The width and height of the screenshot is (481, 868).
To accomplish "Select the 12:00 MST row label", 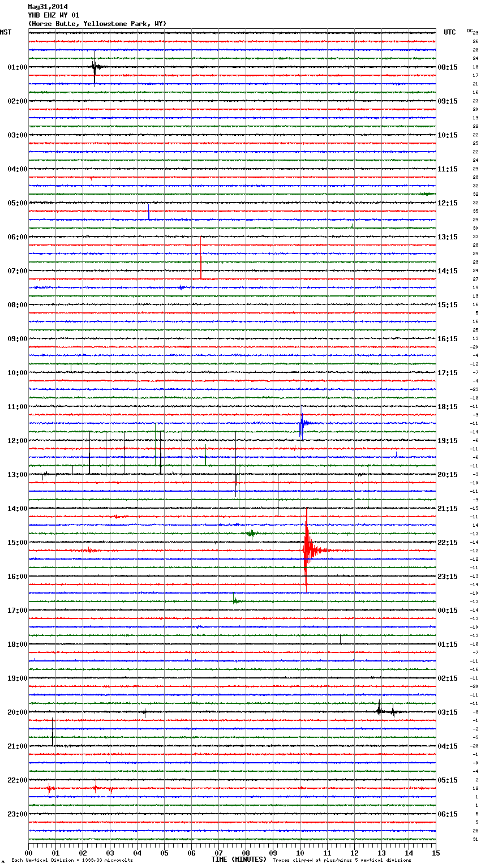I will (18, 441).
